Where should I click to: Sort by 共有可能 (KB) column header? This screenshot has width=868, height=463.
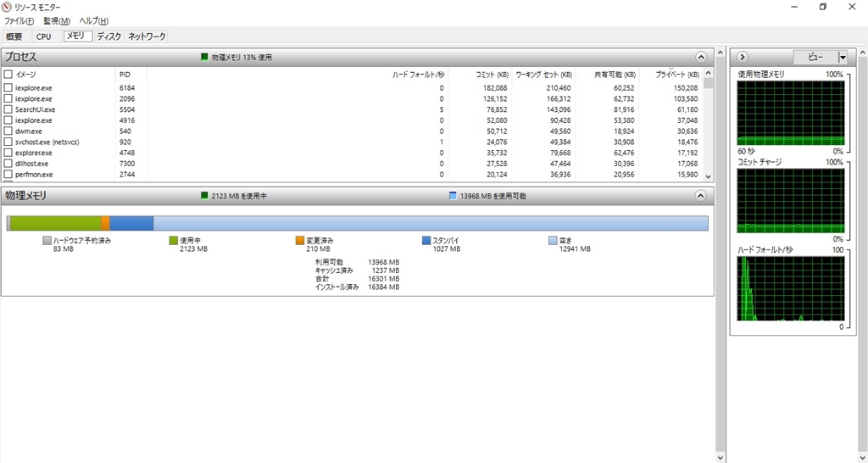click(x=615, y=75)
